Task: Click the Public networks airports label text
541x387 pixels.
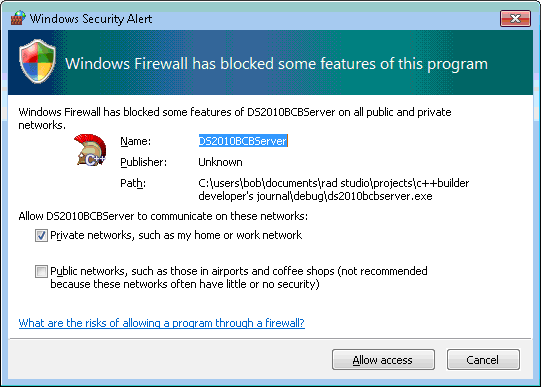Action: pyautogui.click(x=239, y=278)
